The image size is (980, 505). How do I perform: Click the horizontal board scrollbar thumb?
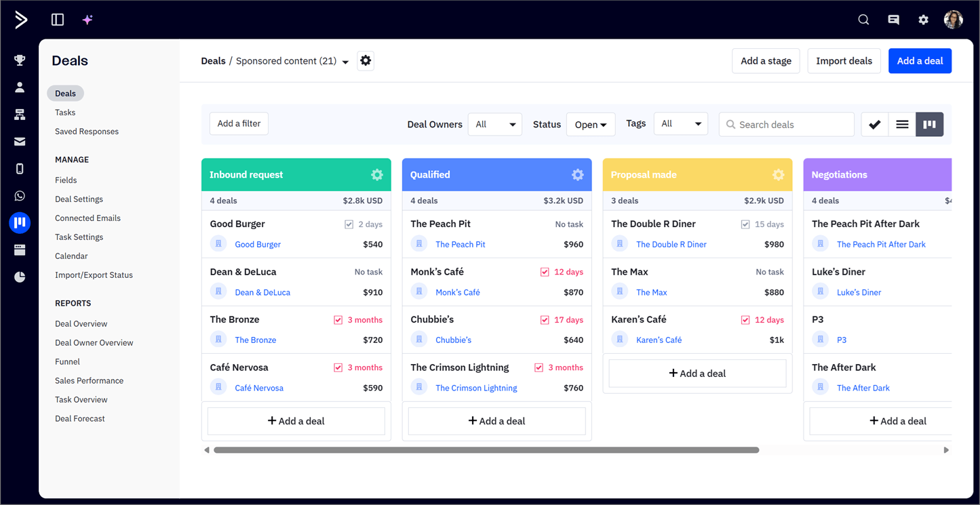coord(486,450)
